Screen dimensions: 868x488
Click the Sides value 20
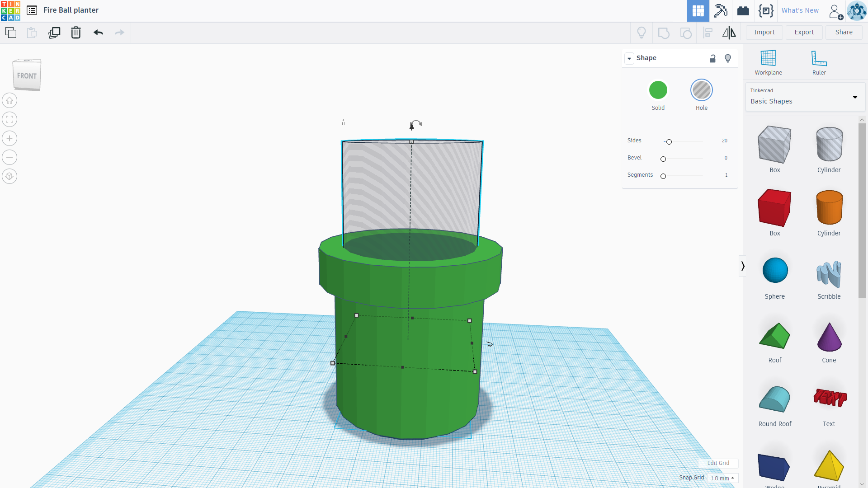tap(724, 141)
